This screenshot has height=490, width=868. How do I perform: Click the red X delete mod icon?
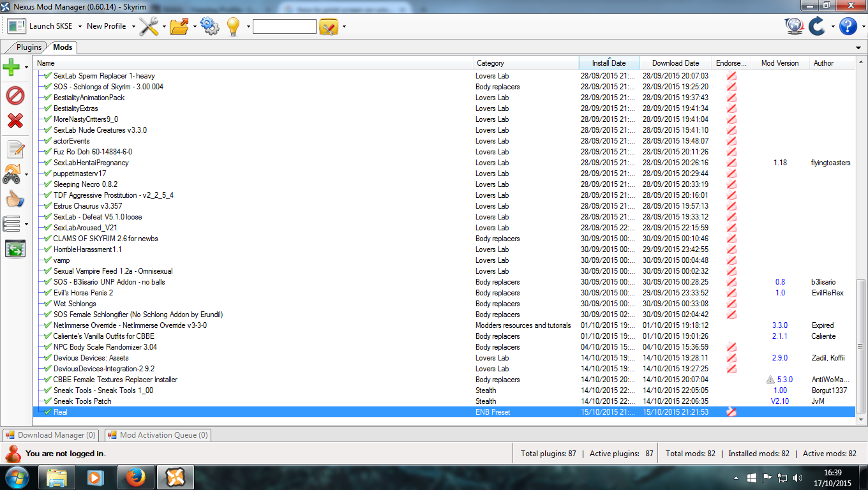point(15,120)
